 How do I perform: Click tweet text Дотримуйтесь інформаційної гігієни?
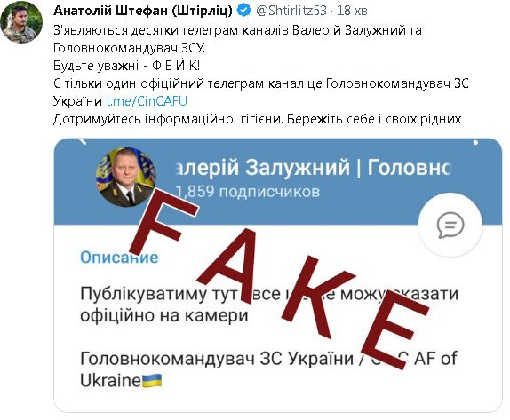pos(169,119)
